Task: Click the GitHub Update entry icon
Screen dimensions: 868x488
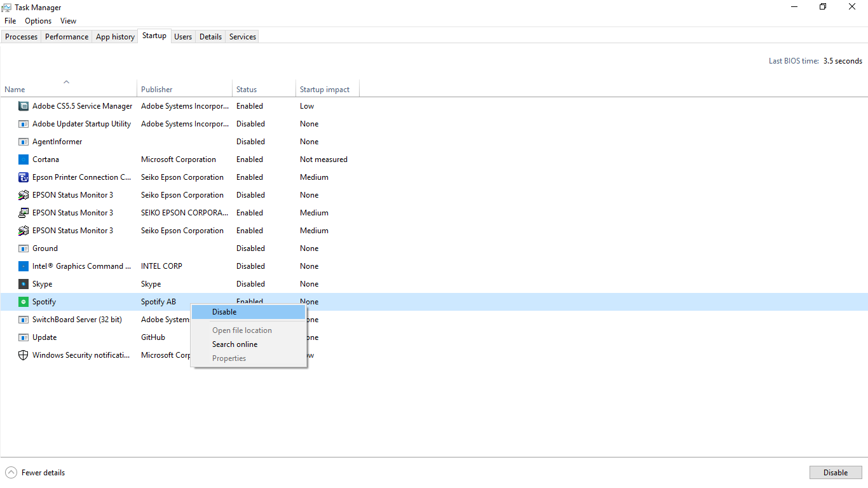Action: pyautogui.click(x=24, y=337)
